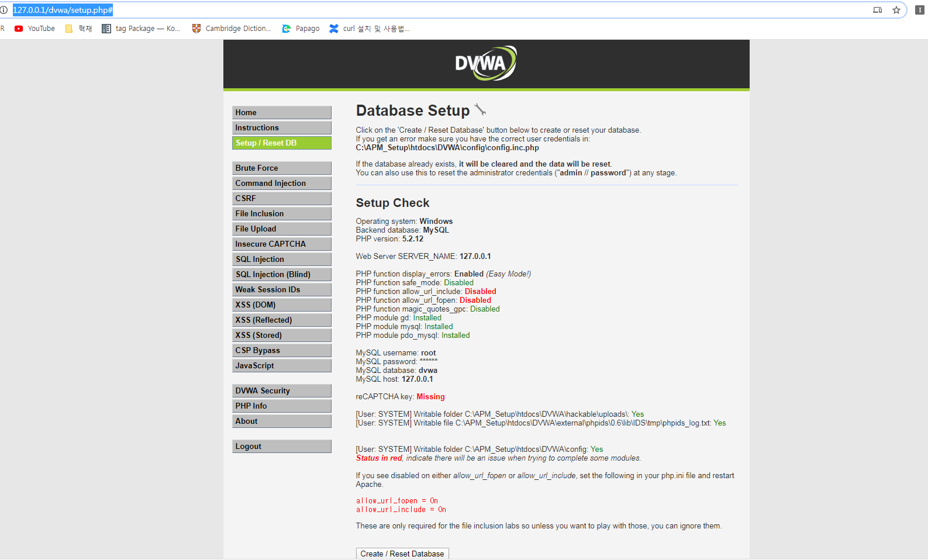Viewport: 928px width, 560px height.
Task: Click the MySQL database dvwa line
Action: click(x=396, y=371)
